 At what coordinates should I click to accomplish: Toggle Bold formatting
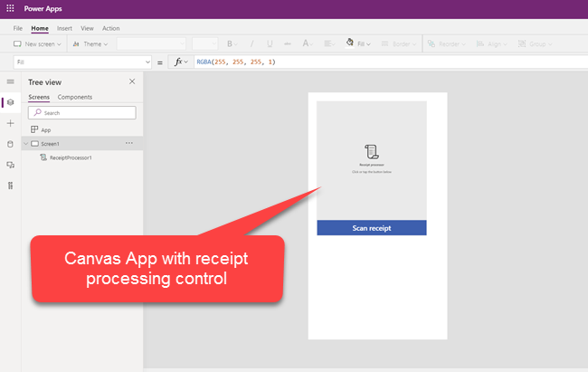point(232,44)
